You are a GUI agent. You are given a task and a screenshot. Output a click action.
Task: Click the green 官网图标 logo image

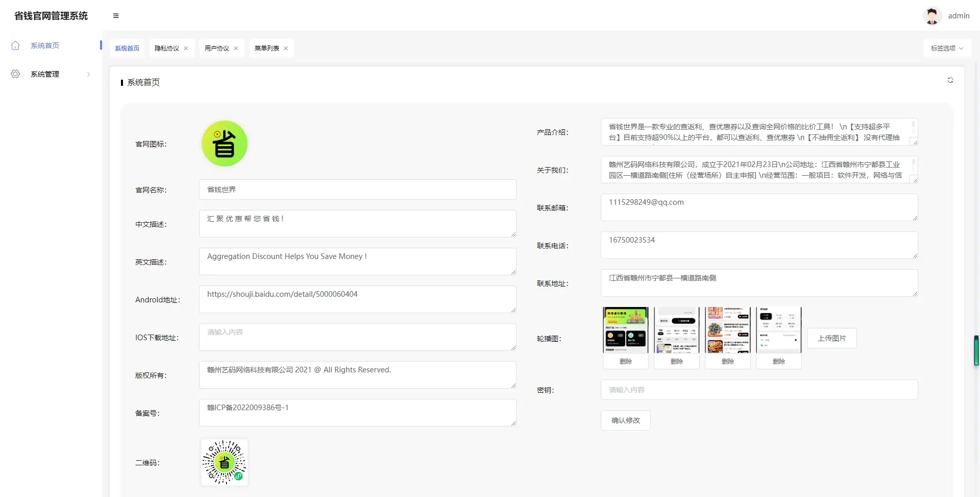225,144
